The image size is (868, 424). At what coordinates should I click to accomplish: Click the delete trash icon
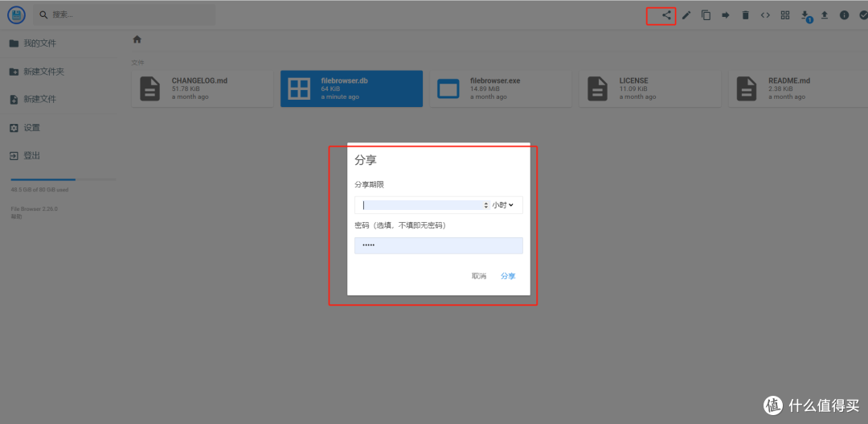(x=746, y=15)
